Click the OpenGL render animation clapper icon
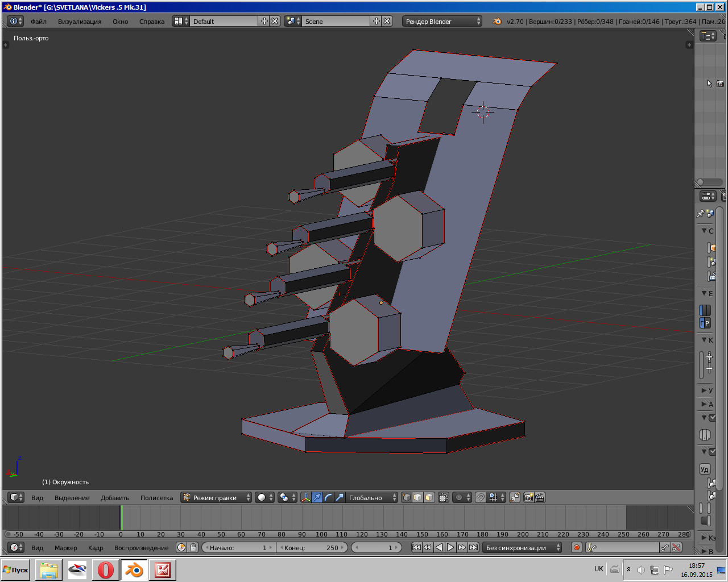Image resolution: width=728 pixels, height=582 pixels. tap(540, 497)
